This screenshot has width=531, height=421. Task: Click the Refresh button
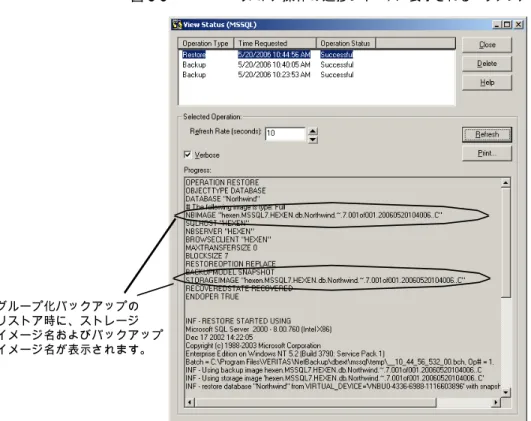coord(487,134)
